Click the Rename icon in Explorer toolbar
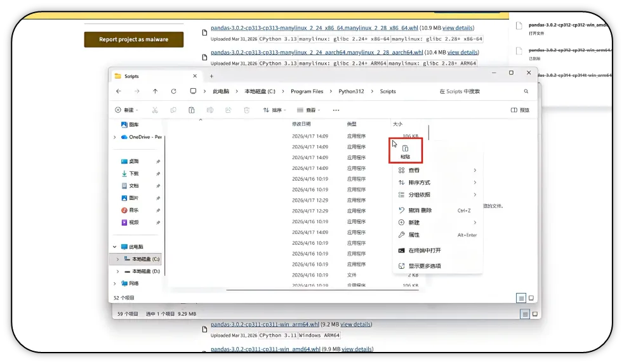Screen dimensions: 624x364 click(x=209, y=110)
